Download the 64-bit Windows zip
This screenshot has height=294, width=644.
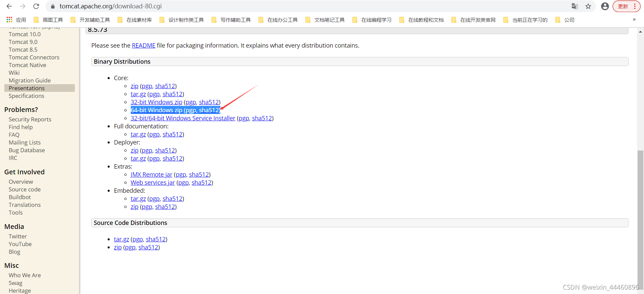pos(156,110)
